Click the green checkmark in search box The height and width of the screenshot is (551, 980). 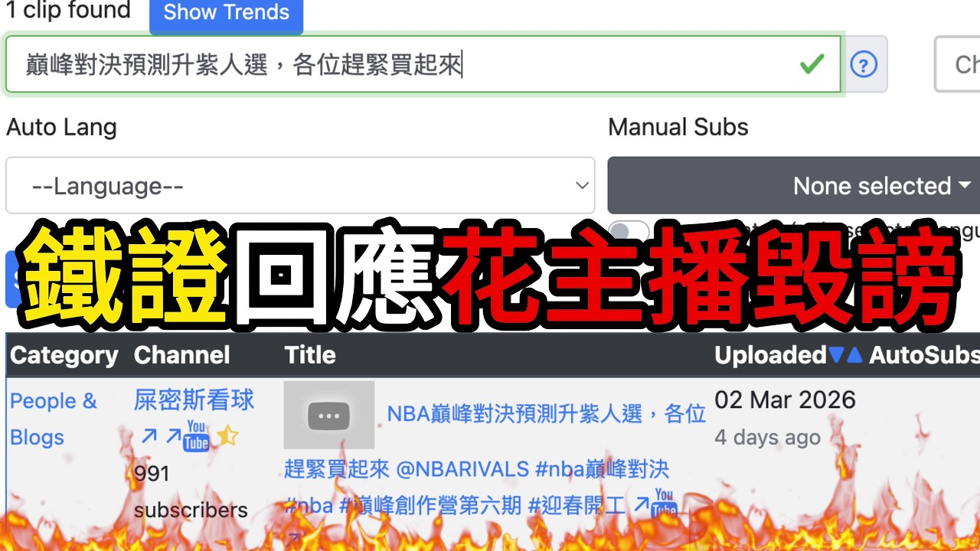click(x=812, y=64)
